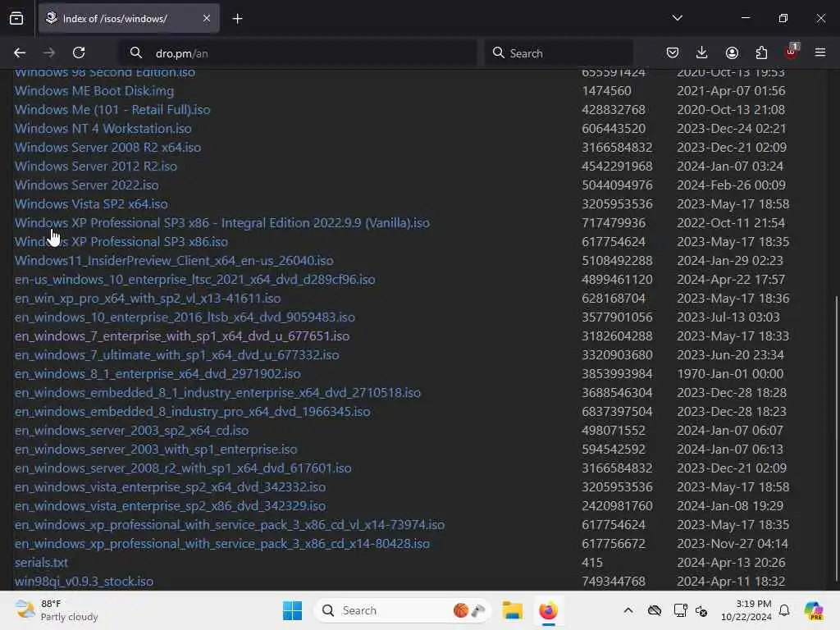The width and height of the screenshot is (840, 630).
Task: Open the notifications bell icon
Action: point(784,610)
